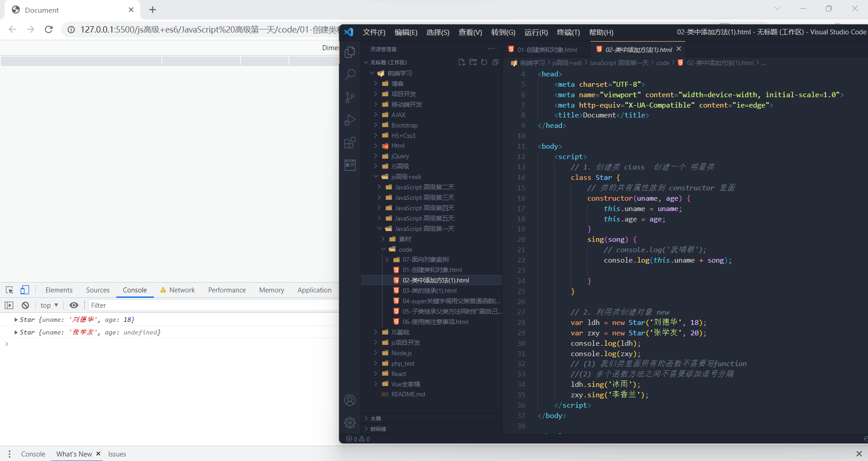Click the console Filter input field

(x=213, y=306)
